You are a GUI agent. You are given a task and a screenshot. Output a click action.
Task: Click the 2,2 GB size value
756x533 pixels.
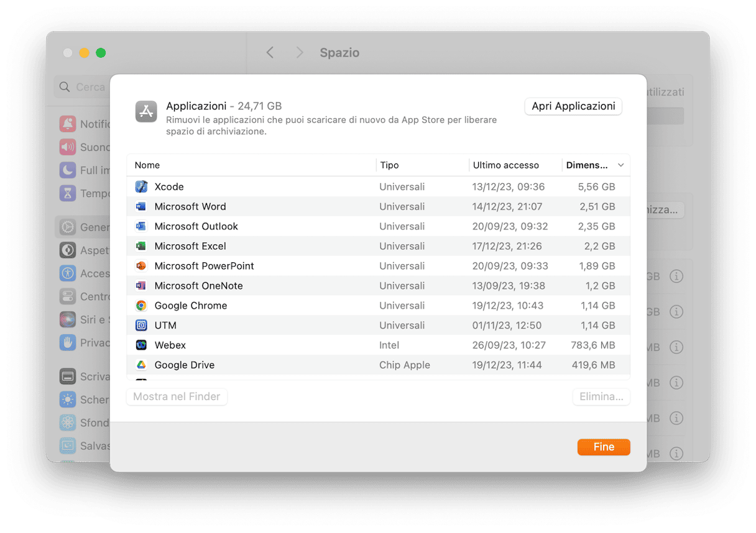tap(600, 246)
